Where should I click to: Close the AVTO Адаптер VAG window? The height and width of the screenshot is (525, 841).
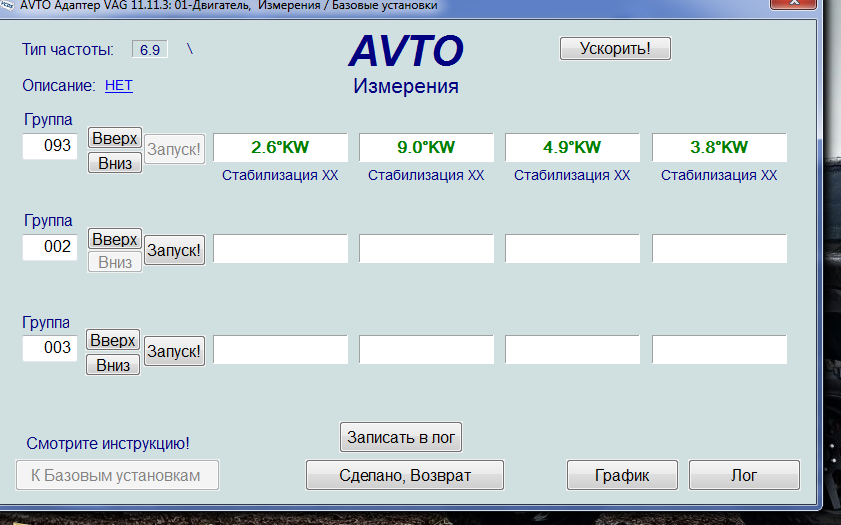click(794, 3)
